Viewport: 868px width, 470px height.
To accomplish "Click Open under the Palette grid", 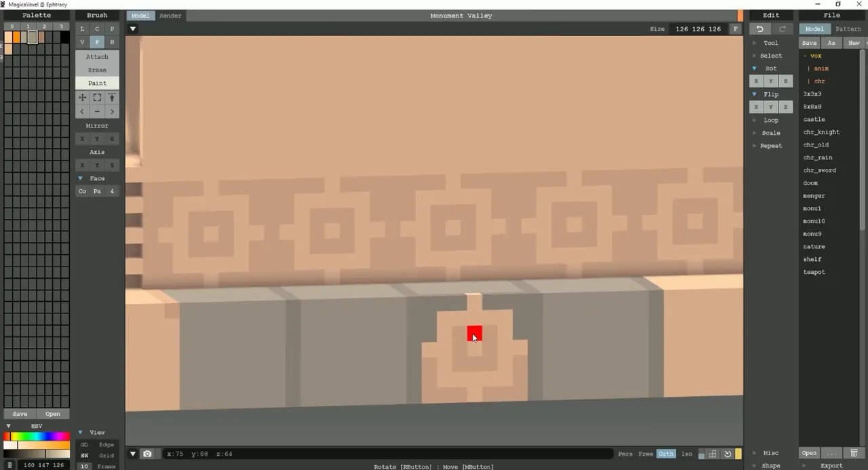I will pyautogui.click(x=53, y=414).
